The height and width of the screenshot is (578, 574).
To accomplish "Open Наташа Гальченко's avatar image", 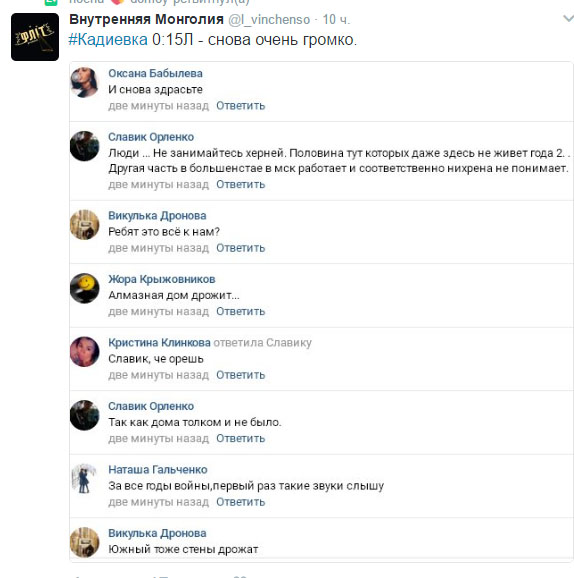I will click(x=85, y=478).
